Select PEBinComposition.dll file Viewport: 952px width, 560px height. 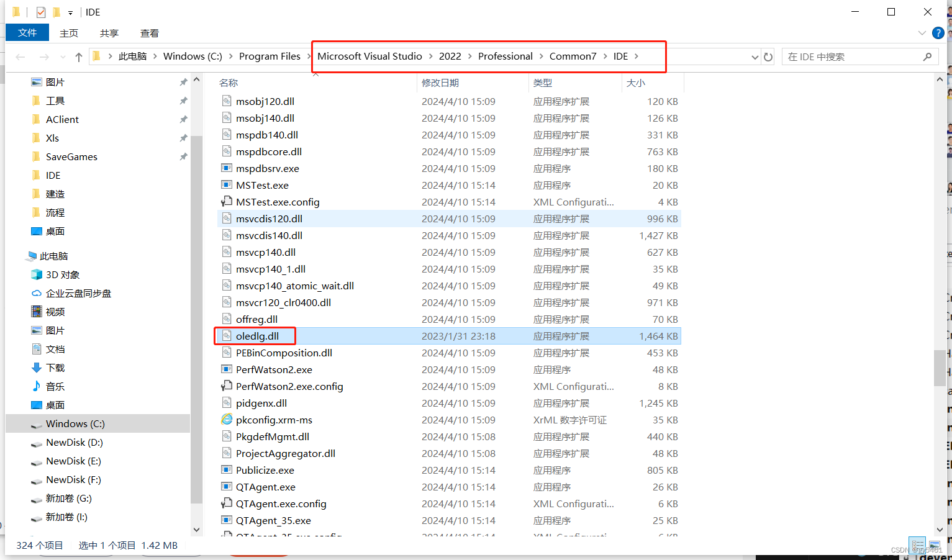[284, 353]
